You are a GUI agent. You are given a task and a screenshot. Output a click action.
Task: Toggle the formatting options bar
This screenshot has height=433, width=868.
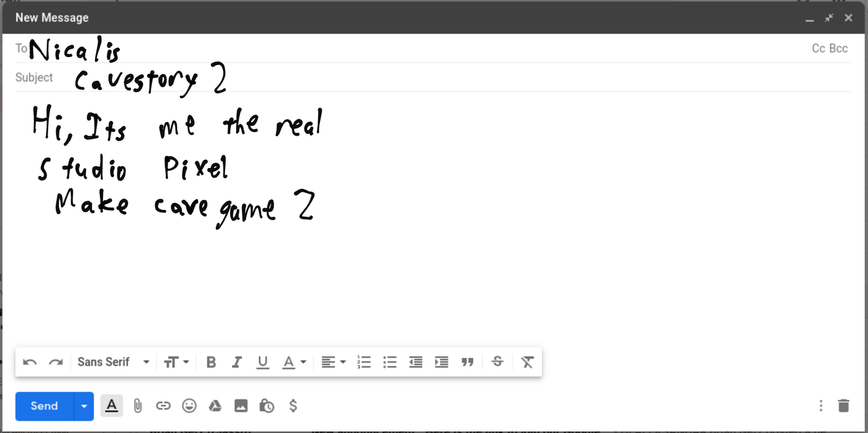[x=112, y=406]
